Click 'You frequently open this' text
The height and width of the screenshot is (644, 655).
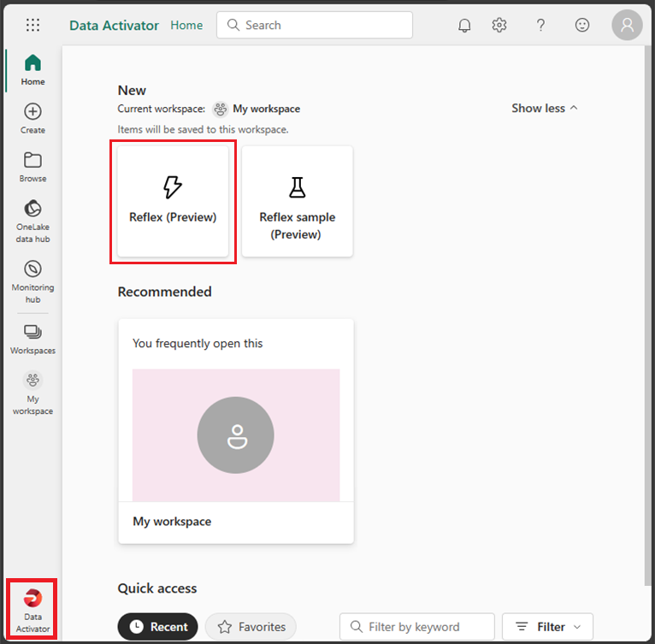click(198, 344)
